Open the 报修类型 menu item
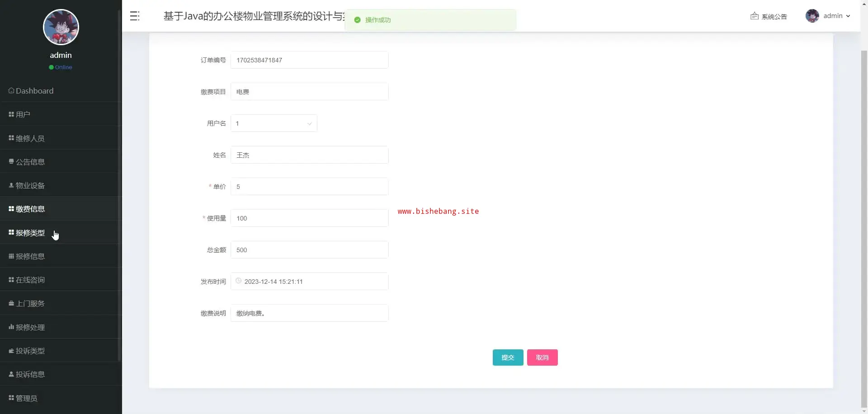This screenshot has width=868, height=414. (61, 232)
